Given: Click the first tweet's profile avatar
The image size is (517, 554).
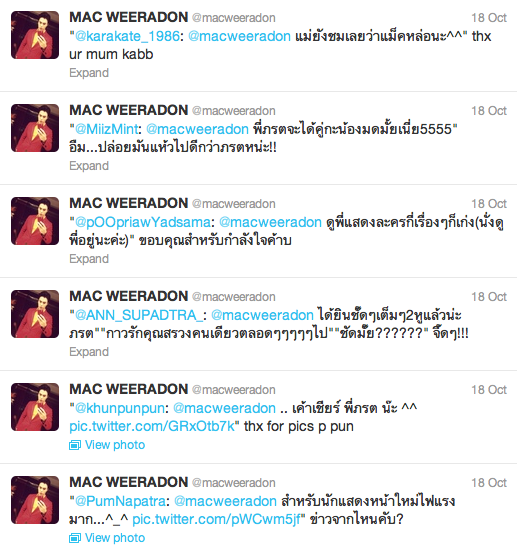Looking at the screenshot, I should click(35, 35).
